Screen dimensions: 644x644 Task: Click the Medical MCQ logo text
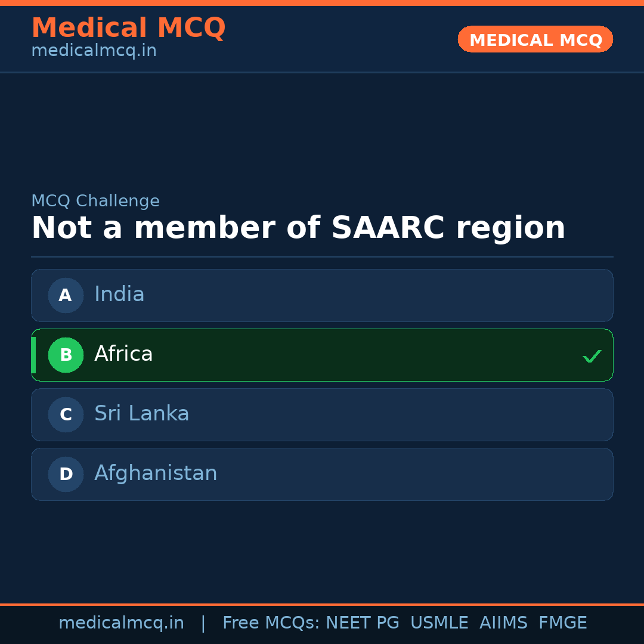(128, 28)
